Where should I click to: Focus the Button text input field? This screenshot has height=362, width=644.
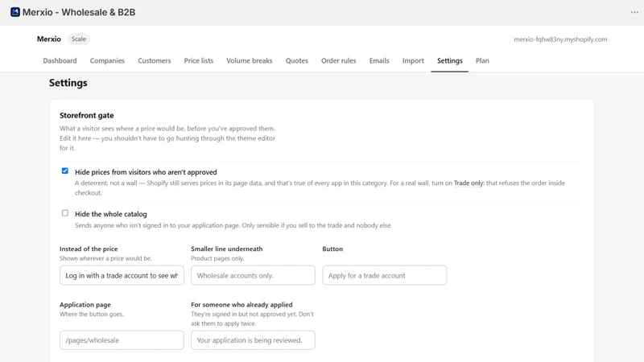coord(385,275)
